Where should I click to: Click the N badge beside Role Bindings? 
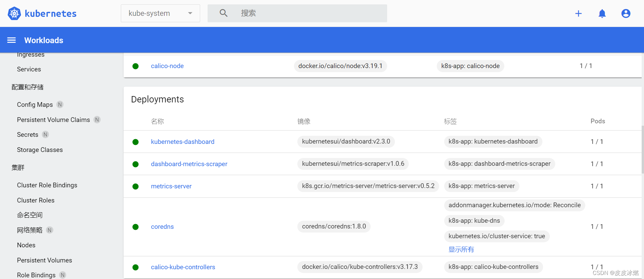[63, 275]
